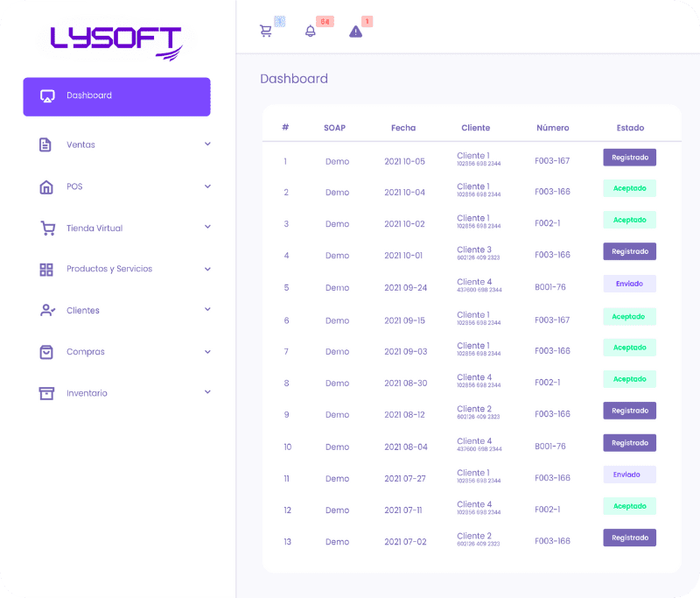Click the warning triangle alert icon

(x=355, y=31)
